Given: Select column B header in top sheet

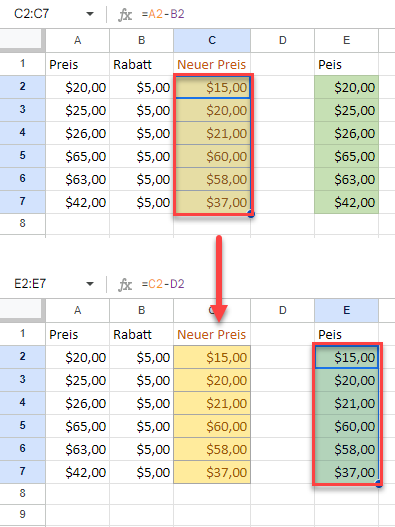Looking at the screenshot, I should pos(142,41).
